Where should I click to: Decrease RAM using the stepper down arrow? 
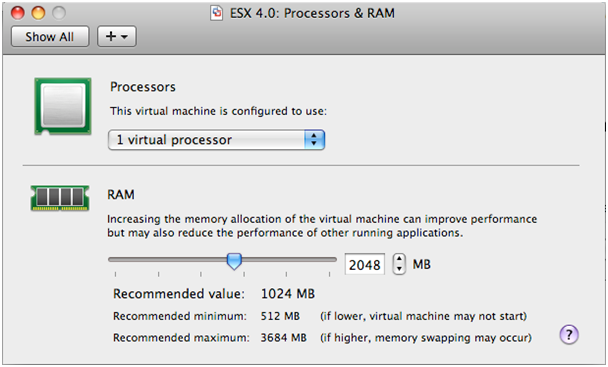[399, 269]
